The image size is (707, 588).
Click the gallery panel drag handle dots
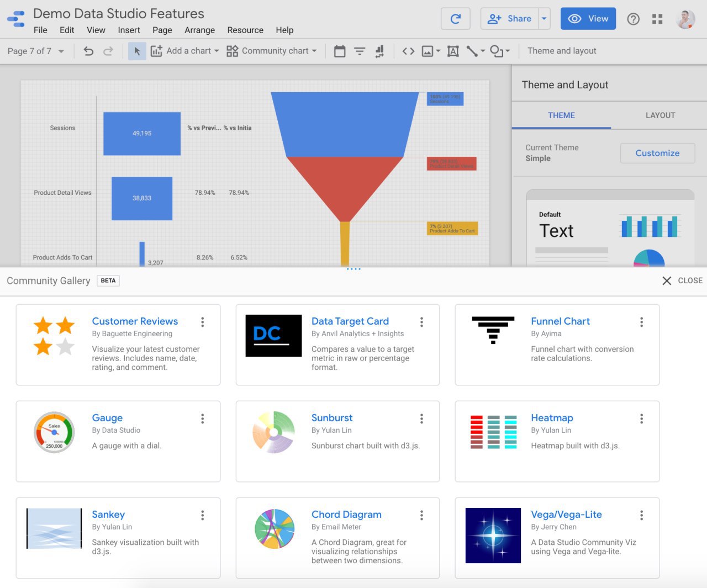tap(353, 269)
